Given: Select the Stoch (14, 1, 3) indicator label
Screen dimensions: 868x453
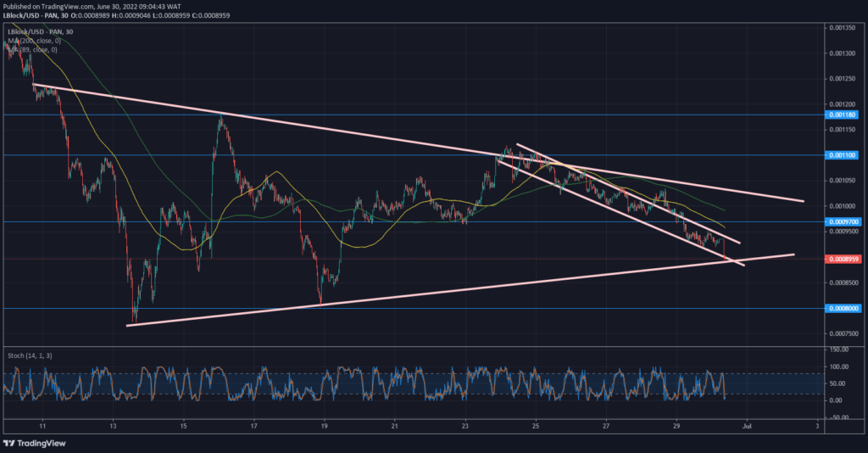Looking at the screenshot, I should point(30,355).
